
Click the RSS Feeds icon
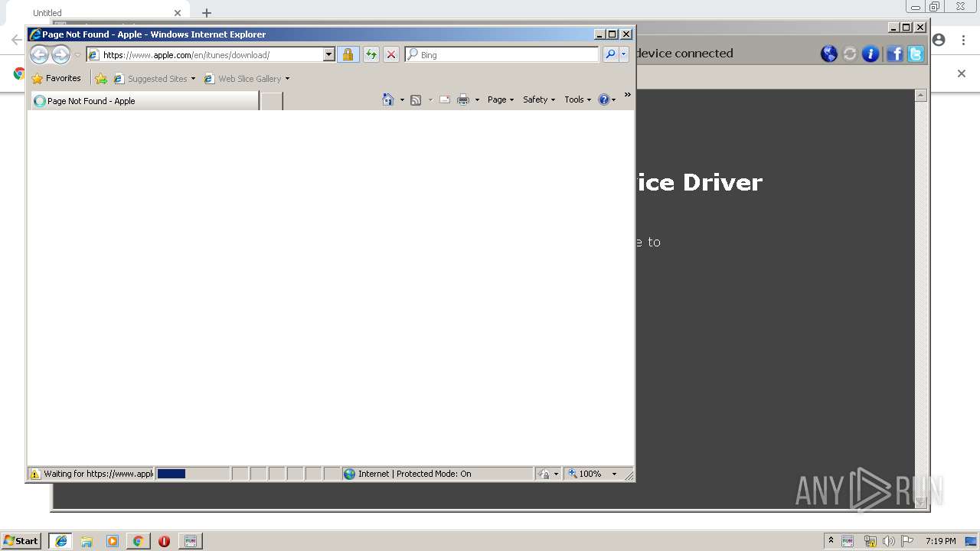(416, 99)
